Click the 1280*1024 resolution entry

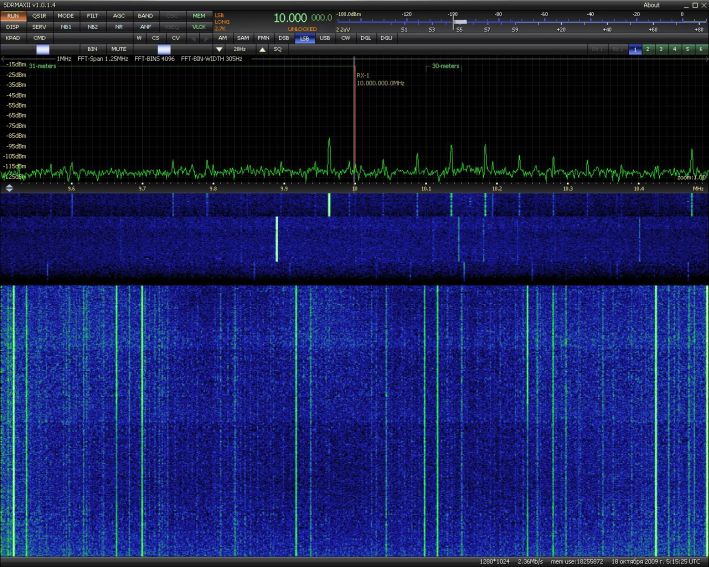coord(494,562)
